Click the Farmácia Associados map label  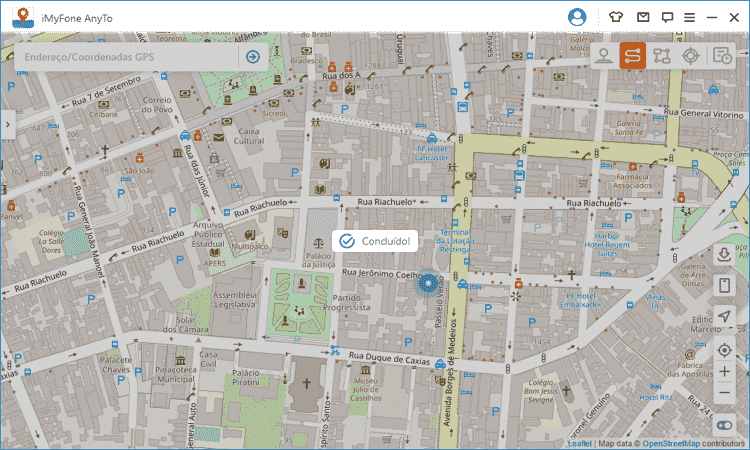(632, 181)
